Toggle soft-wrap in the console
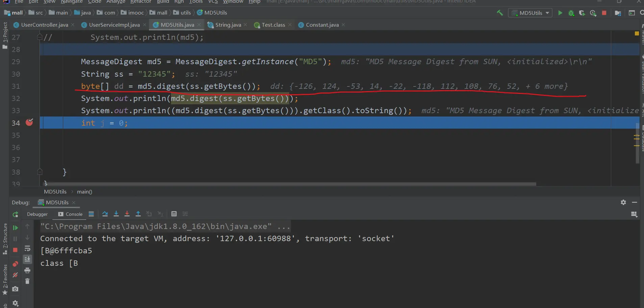Viewport: 644px width, 308px height. pos(27,249)
